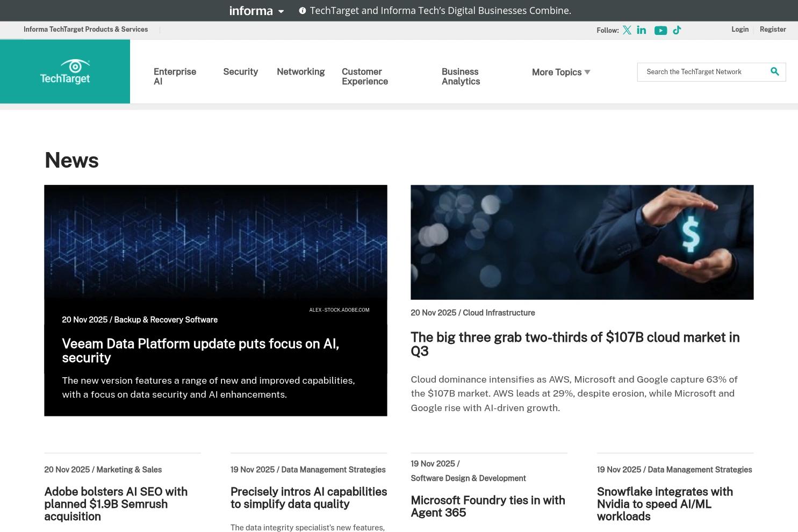
Task: Open Informa TechTarget Products & Services
Action: click(x=85, y=30)
